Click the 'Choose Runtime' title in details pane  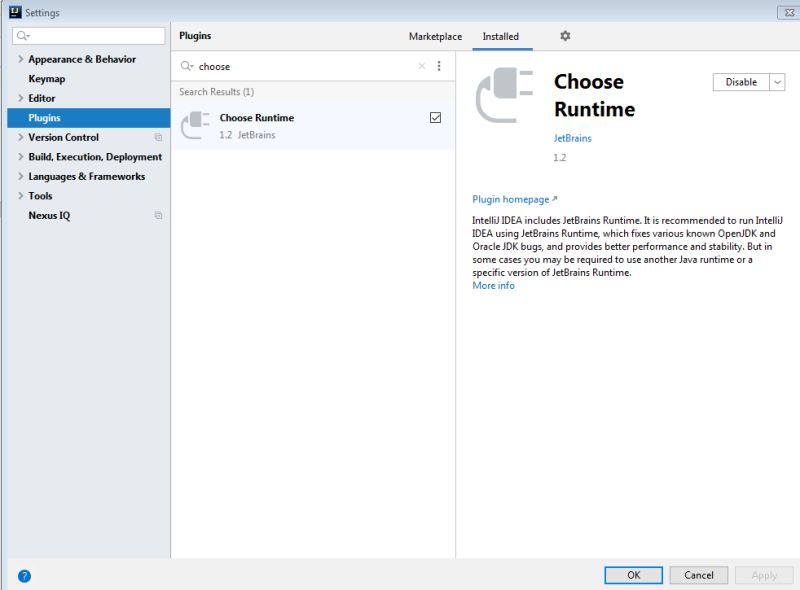coord(594,95)
